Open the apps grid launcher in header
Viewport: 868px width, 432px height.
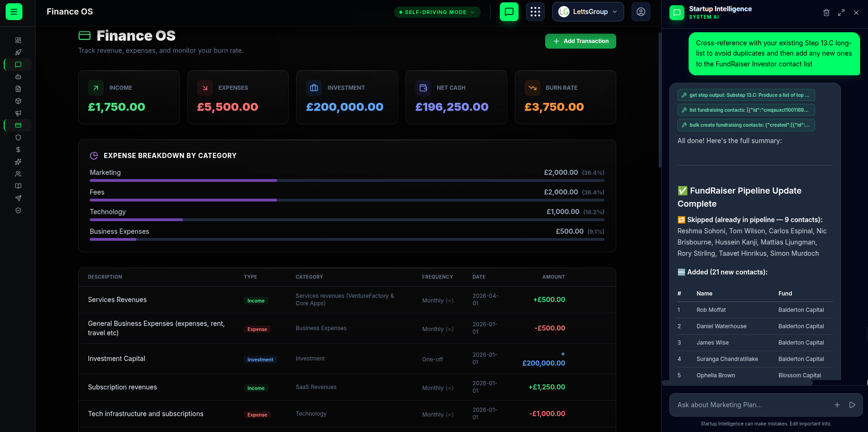tap(535, 12)
